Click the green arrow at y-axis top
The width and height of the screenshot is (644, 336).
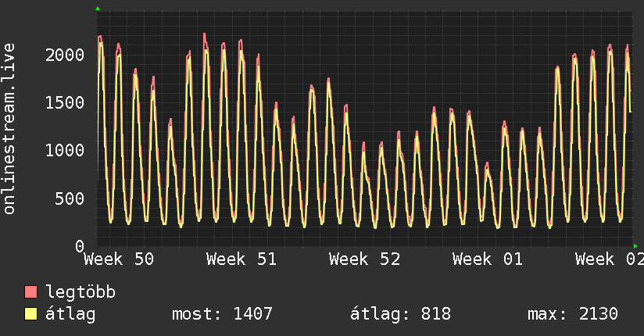[98, 9]
